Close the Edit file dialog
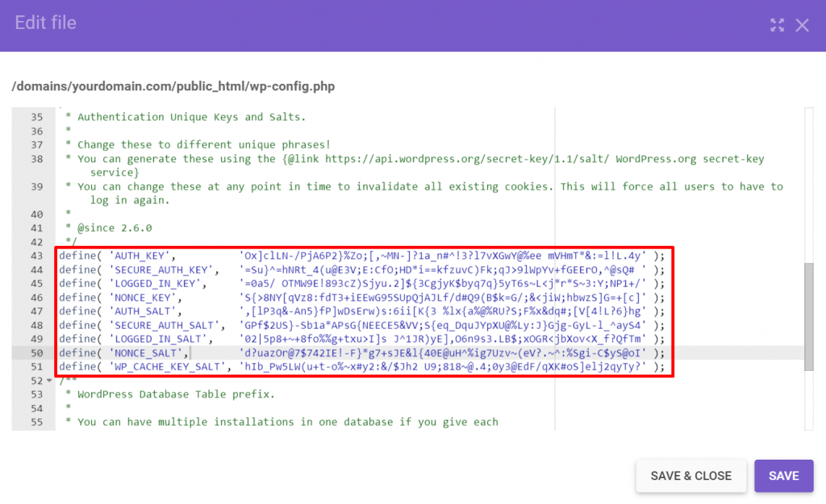 (803, 25)
